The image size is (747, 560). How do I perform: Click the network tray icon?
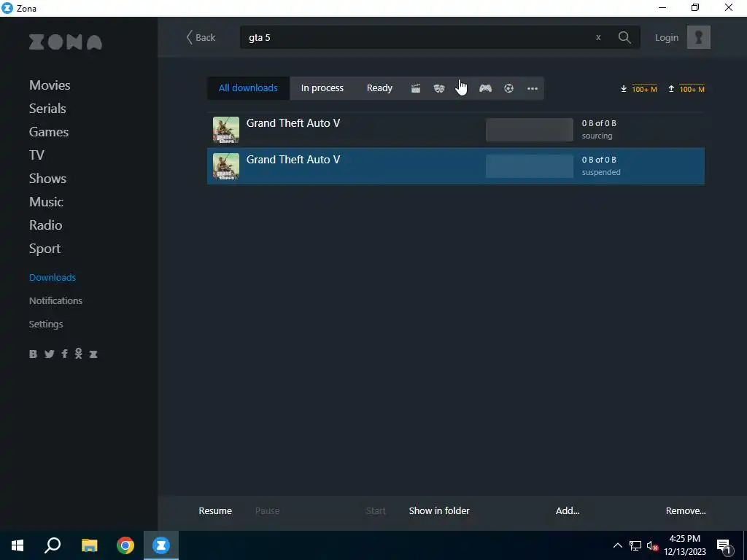pyautogui.click(x=635, y=545)
